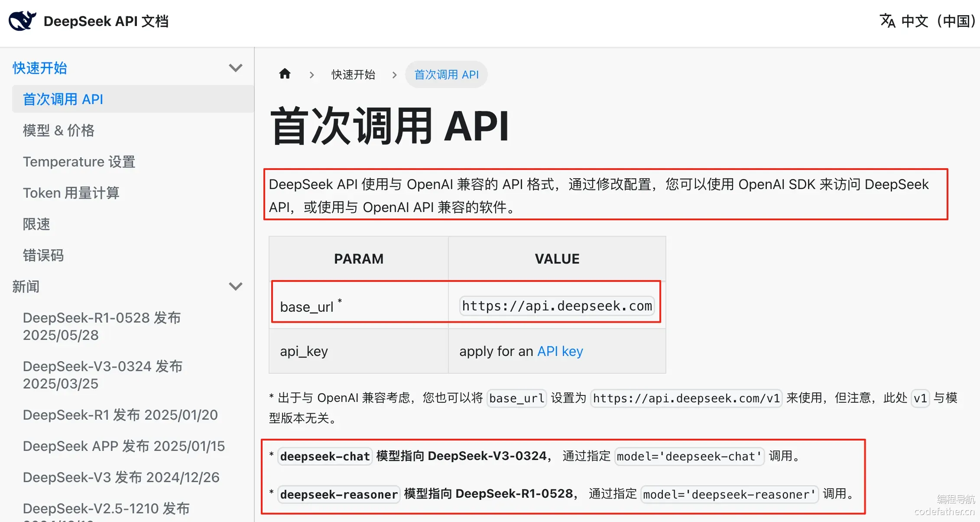Click the model='deepseek-chat' code snippet
This screenshot has height=522, width=980.
pos(689,456)
